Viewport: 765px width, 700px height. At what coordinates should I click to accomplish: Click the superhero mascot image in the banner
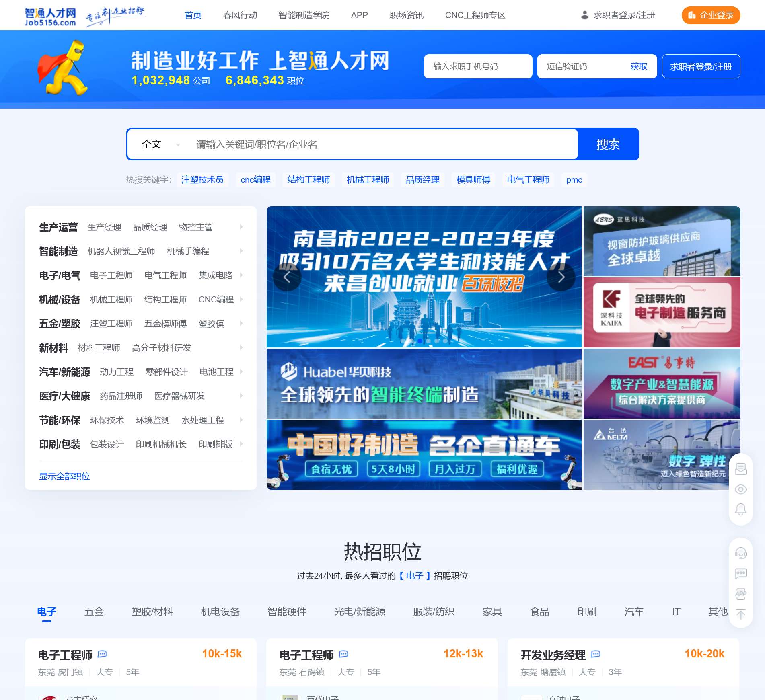pyautogui.click(x=62, y=68)
